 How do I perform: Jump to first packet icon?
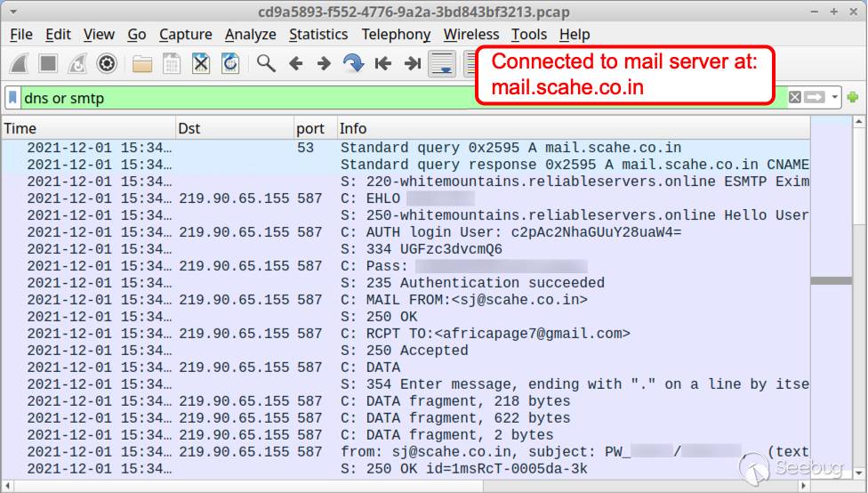click(x=383, y=64)
